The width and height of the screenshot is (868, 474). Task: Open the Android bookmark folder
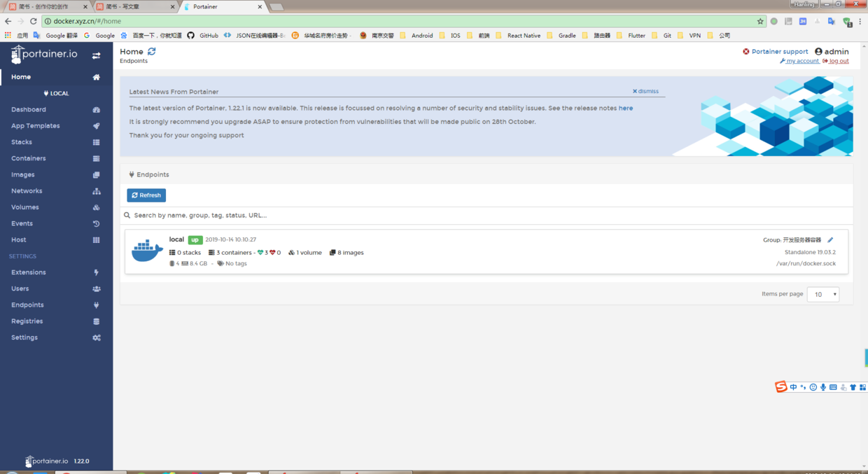click(416, 35)
